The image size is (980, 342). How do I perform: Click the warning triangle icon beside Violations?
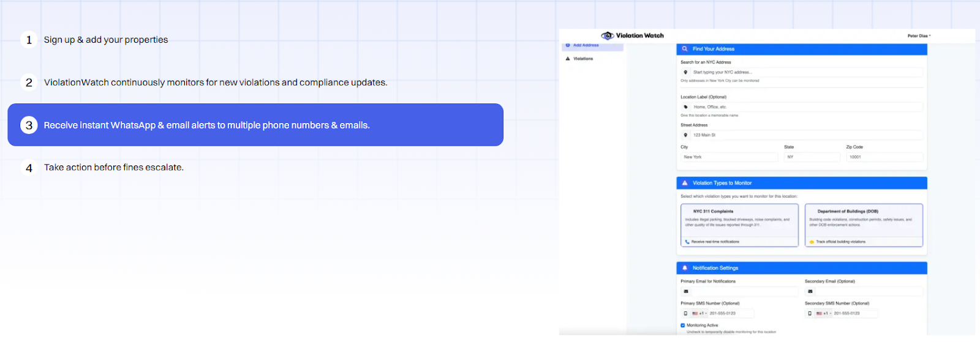click(x=568, y=59)
